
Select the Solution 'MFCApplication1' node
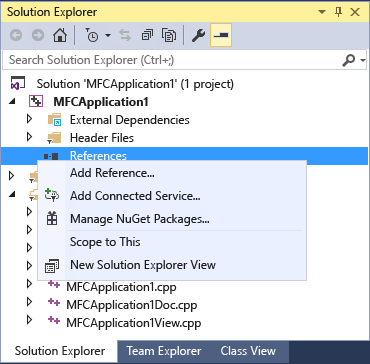pyautogui.click(x=135, y=84)
